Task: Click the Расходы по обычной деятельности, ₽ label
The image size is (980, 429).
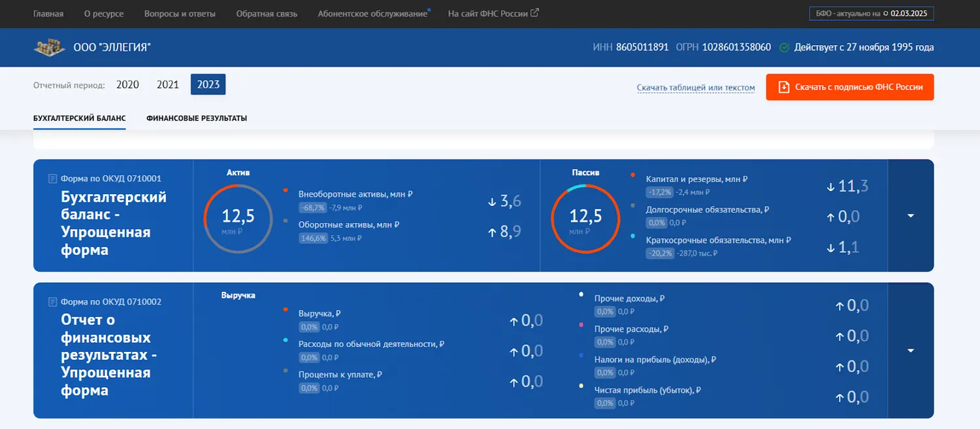Action: click(x=372, y=344)
